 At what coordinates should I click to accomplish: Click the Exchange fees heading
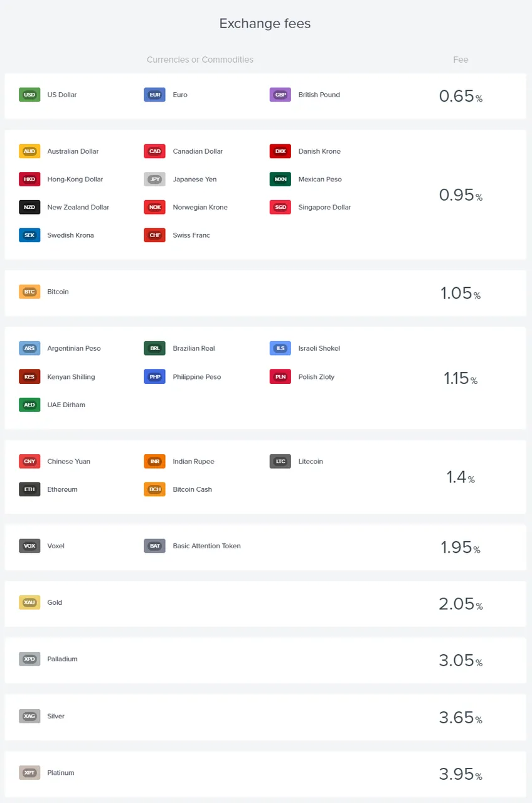pyautogui.click(x=265, y=24)
